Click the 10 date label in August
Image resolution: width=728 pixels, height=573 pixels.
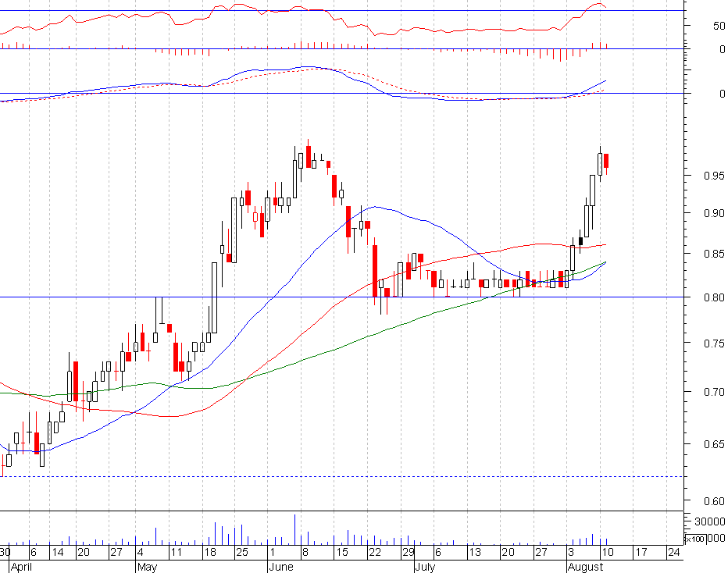coord(607,552)
